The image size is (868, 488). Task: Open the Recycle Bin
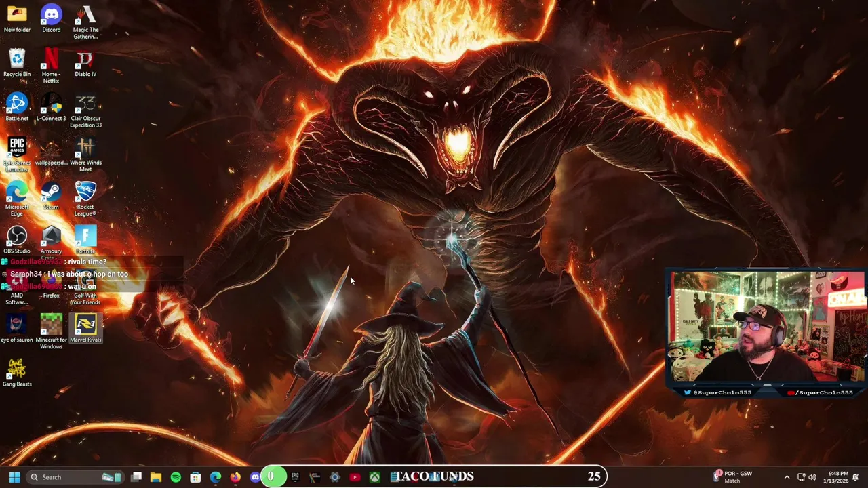click(x=17, y=63)
